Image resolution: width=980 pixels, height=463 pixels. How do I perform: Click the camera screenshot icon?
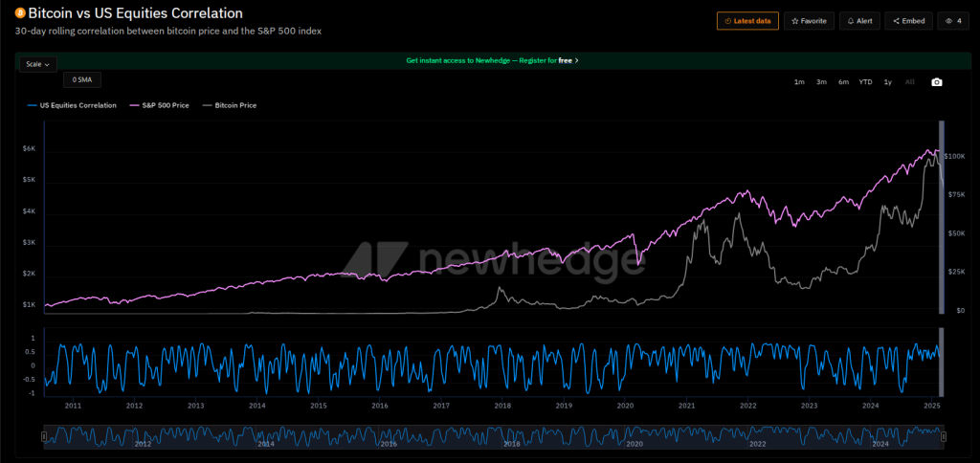click(937, 82)
